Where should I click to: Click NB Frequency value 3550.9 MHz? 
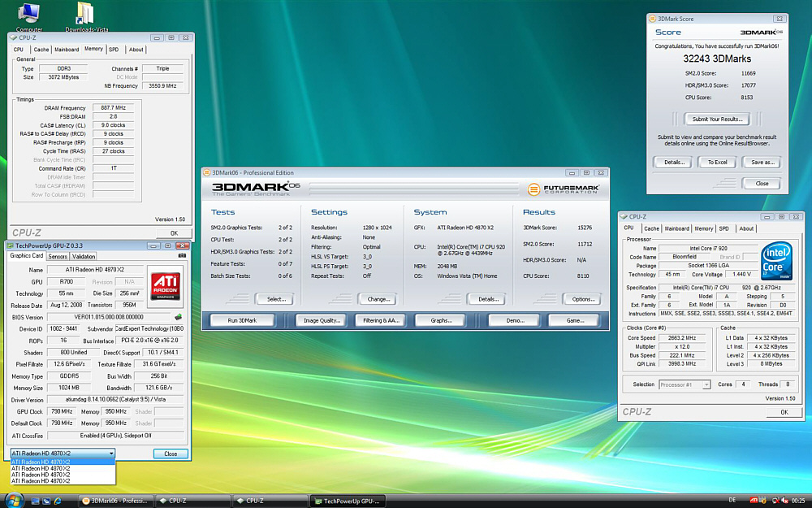point(162,86)
